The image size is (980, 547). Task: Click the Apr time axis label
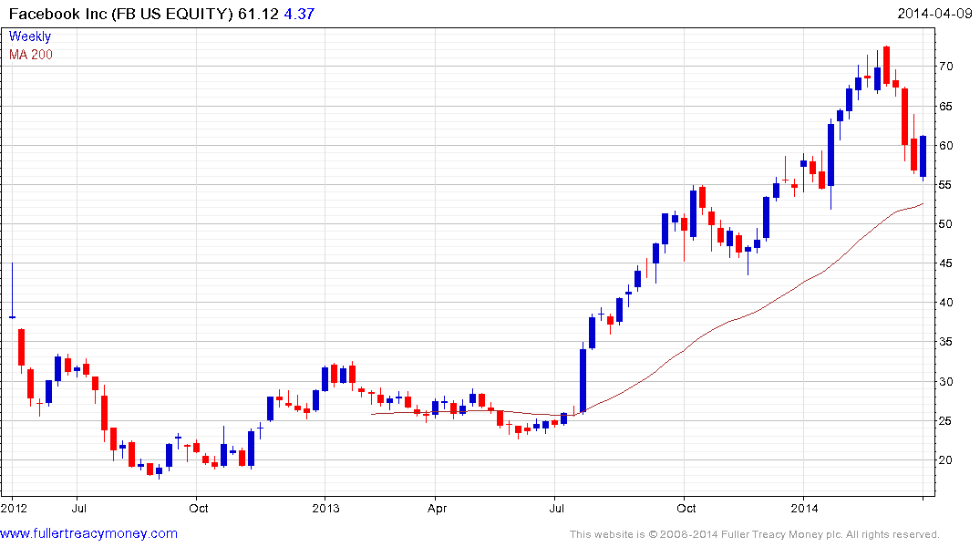[437, 508]
